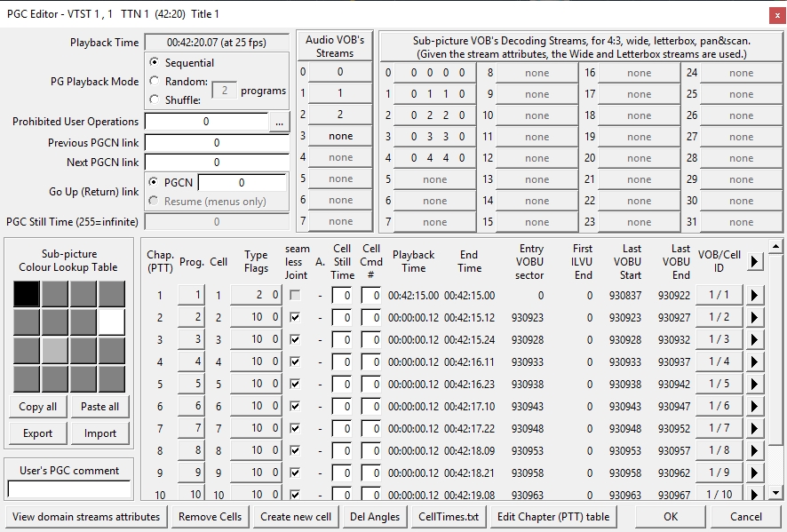
Task: Click Entry VOBU sector 930943 value
Action: pos(528,406)
